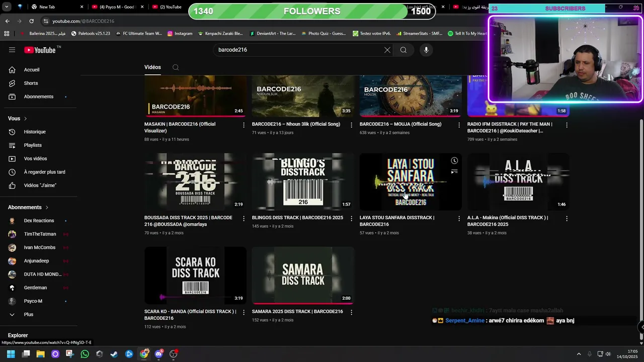This screenshot has width=644, height=362.
Task: Open Paletools v25.1.23 bookmark
Action: point(91,34)
